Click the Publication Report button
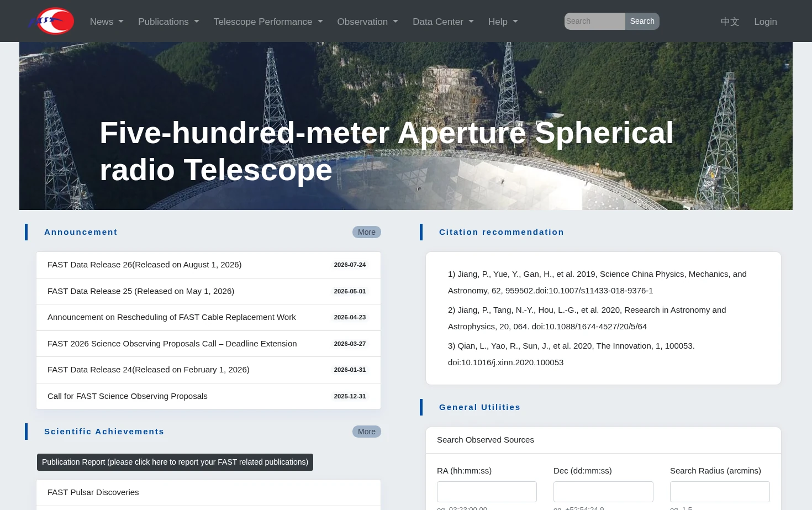Screen dimensions: 812x510 tap(175, 462)
